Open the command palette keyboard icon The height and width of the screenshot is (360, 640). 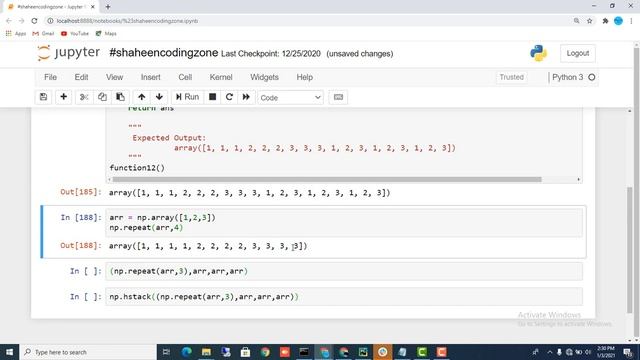(338, 97)
